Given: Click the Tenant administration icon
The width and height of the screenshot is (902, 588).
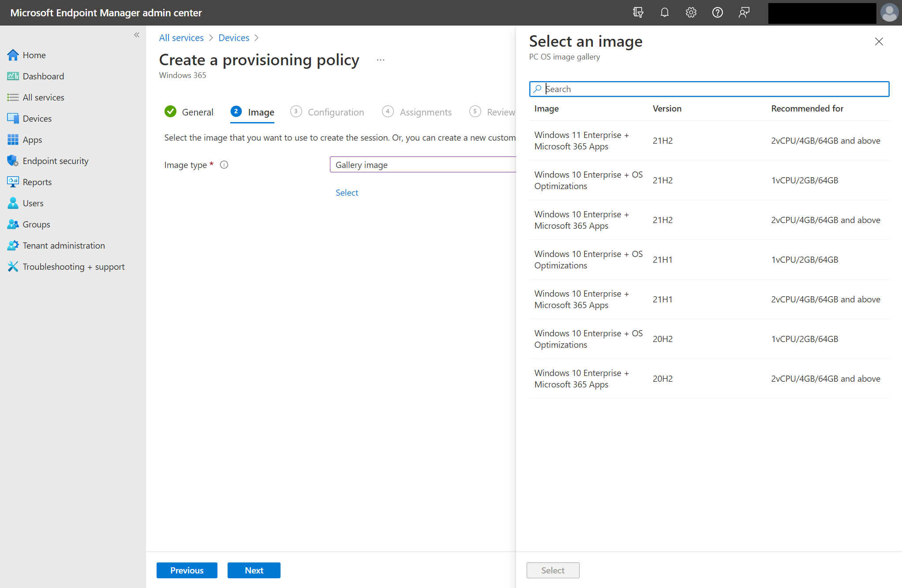Looking at the screenshot, I should coord(13,246).
